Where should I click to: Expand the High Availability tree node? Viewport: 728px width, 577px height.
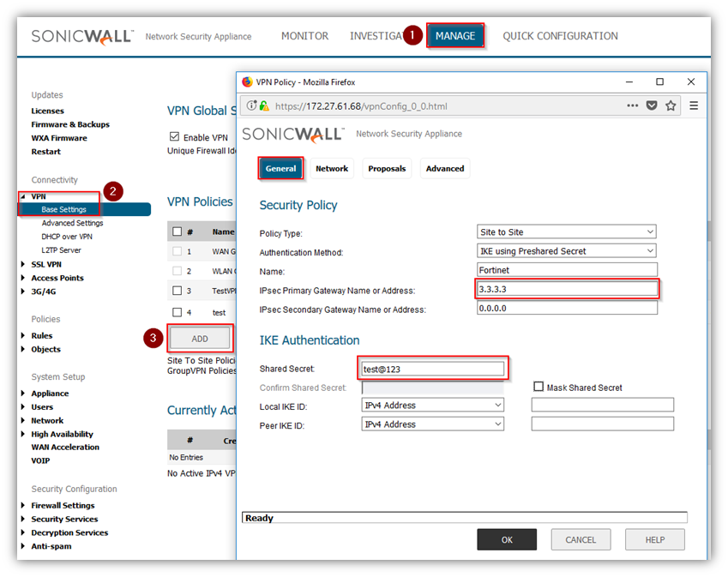pyautogui.click(x=23, y=434)
